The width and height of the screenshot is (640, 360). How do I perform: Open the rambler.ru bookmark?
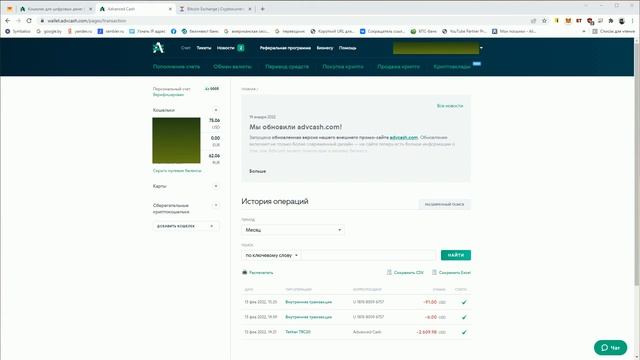pos(111,31)
